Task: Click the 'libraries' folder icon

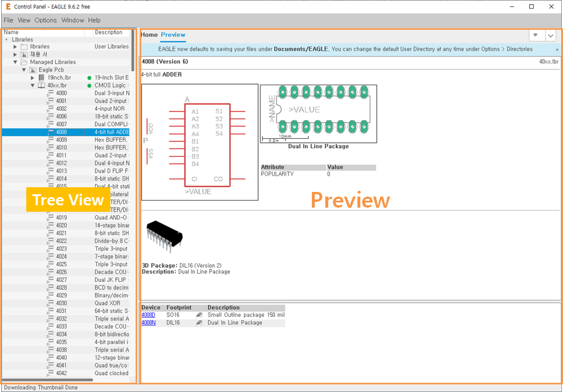Action: click(24, 47)
